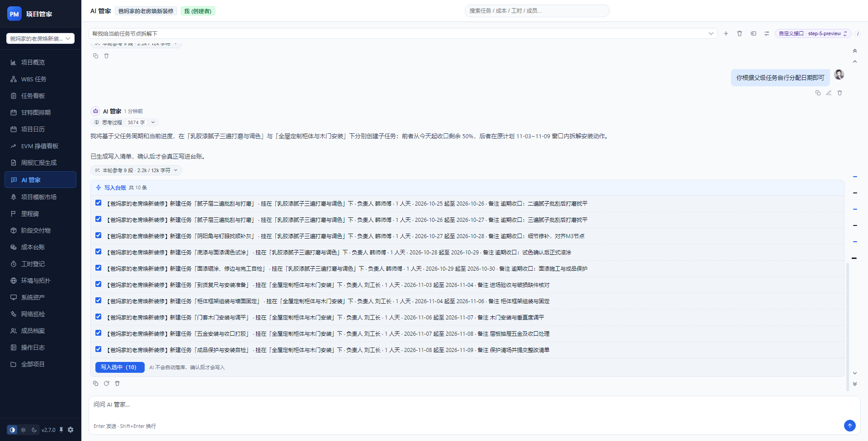Click the pin icon in sidebar footer
This screenshot has height=441, width=868.
click(61, 430)
